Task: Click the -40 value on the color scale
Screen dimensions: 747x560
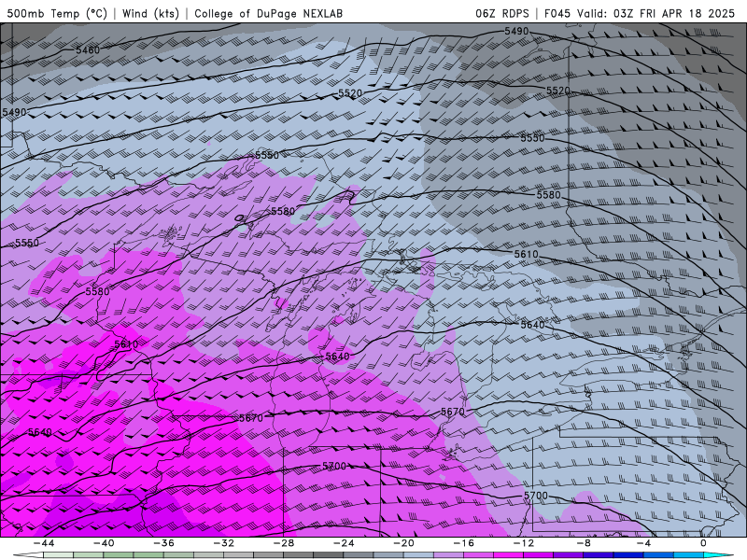Action: pyautogui.click(x=104, y=543)
